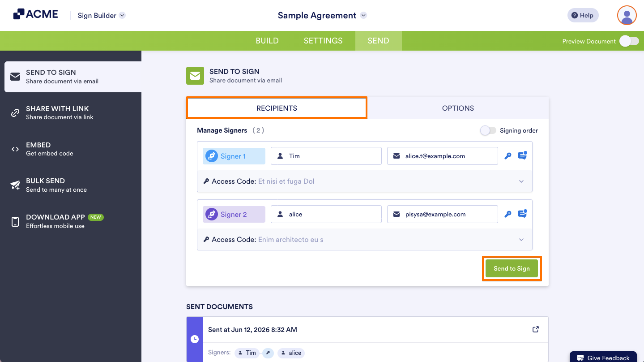Open sent document in new window icon
644x362 pixels.
pyautogui.click(x=535, y=329)
